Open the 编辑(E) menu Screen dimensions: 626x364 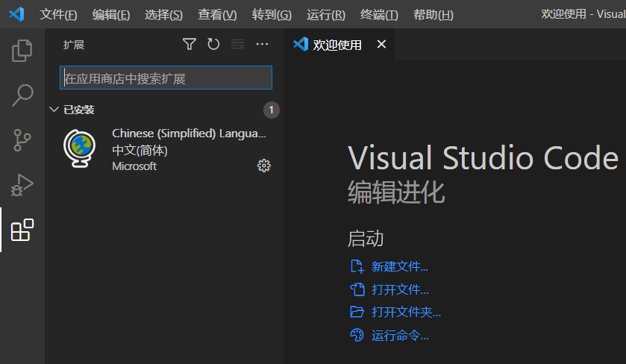[x=111, y=15]
